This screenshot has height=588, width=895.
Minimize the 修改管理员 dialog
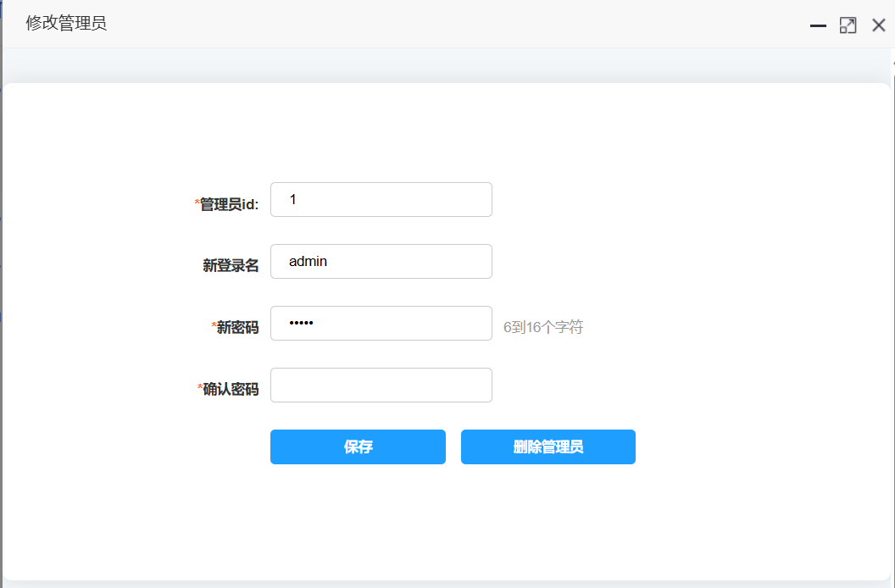(818, 25)
